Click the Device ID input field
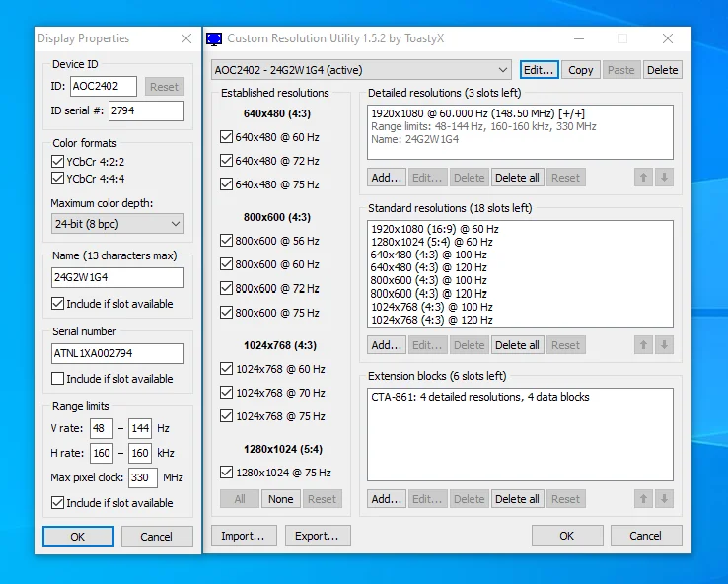This screenshot has width=728, height=584. tap(104, 87)
